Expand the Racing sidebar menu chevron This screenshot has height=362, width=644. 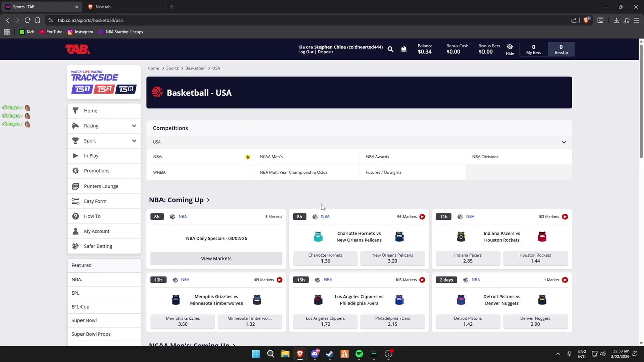point(134,126)
